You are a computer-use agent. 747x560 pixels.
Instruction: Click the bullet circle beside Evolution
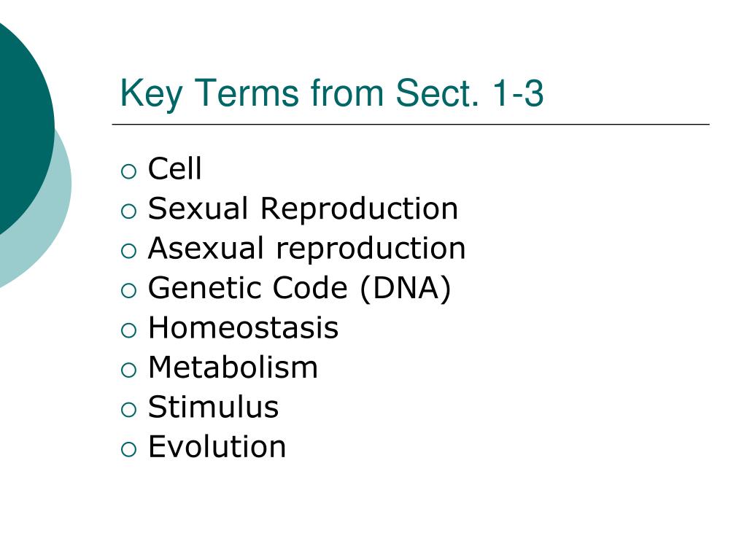[128, 449]
